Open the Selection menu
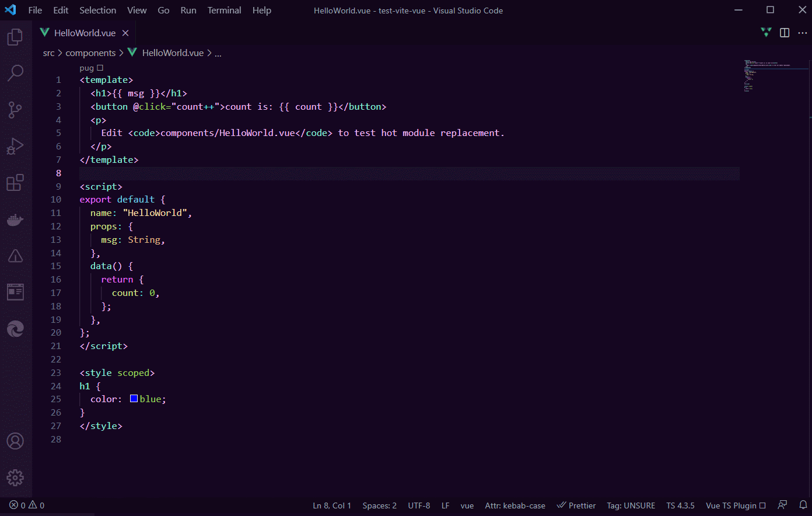Screen dimensions: 812x516 point(97,10)
